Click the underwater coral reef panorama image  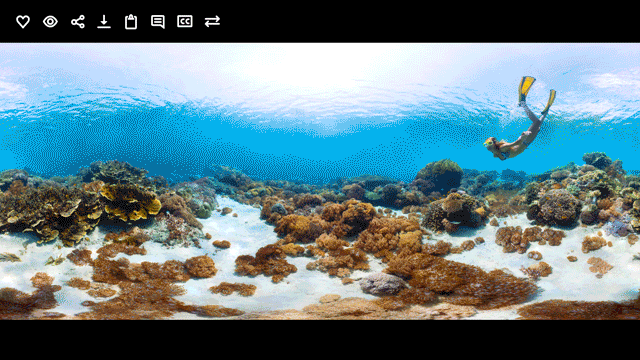point(320,181)
